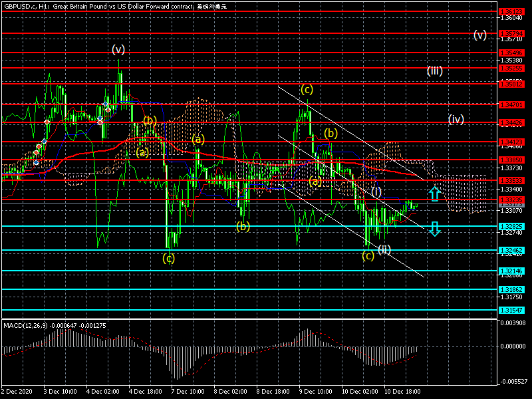Select the white (i) wave label
This screenshot has height=399, width=532.
point(376,192)
